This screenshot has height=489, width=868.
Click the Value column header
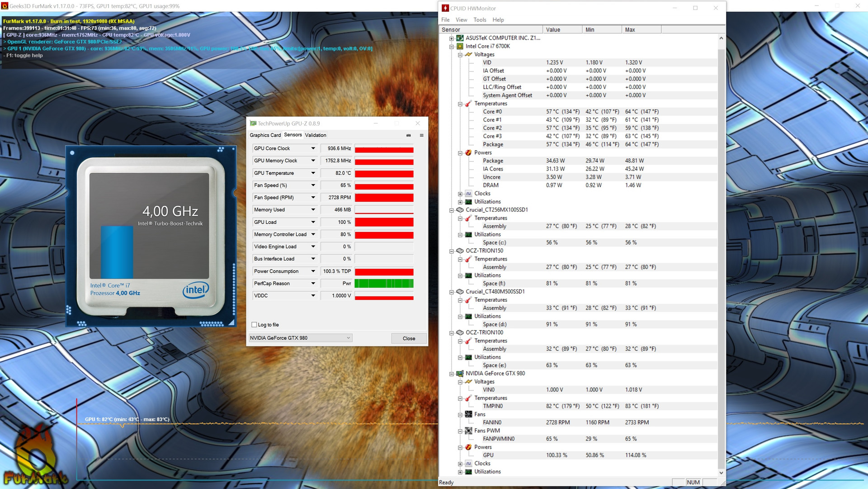click(562, 30)
